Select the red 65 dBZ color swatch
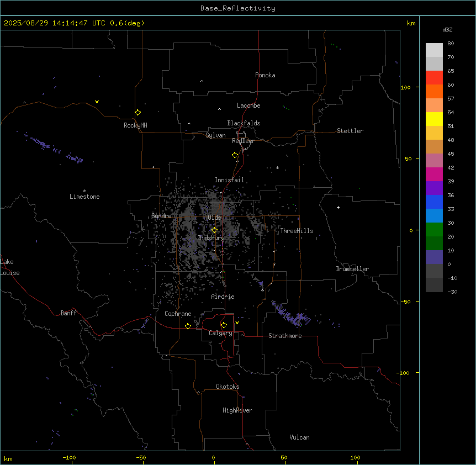The height and width of the screenshot is (465, 476). [x=434, y=77]
